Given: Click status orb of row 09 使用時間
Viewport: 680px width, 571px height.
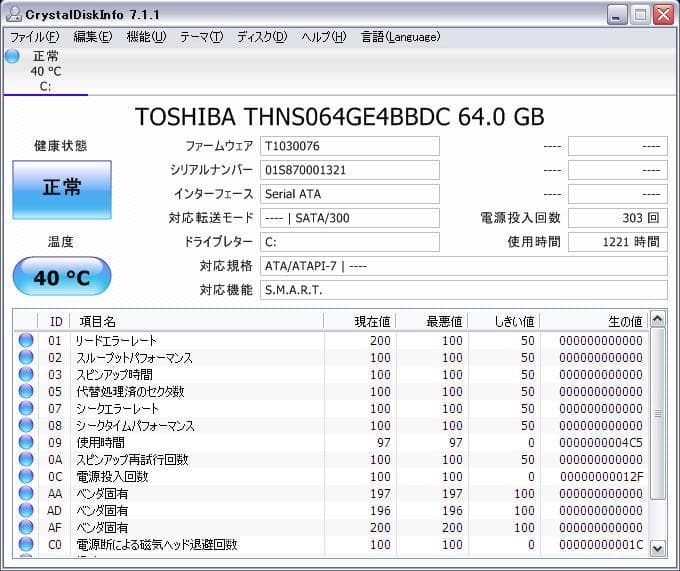Looking at the screenshot, I should click(26, 442).
